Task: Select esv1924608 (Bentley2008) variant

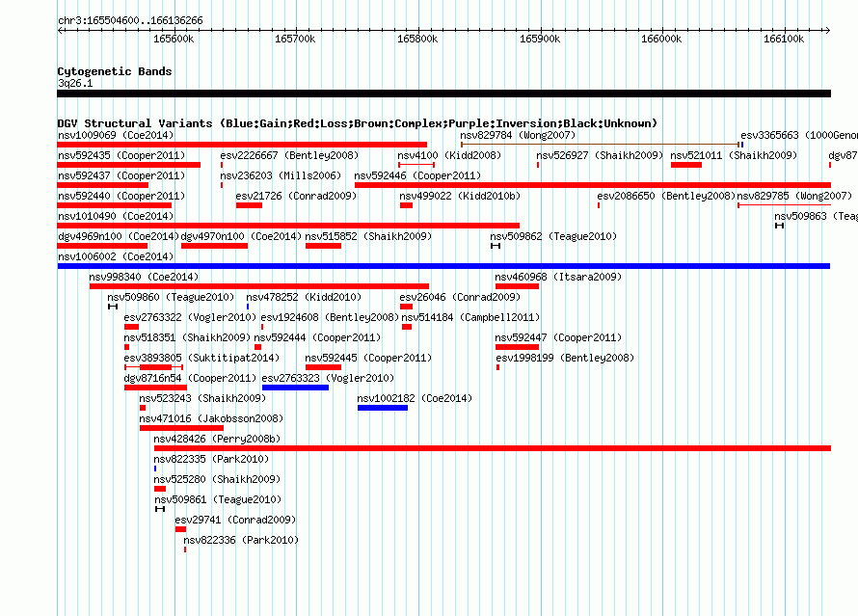Action: click(x=330, y=317)
